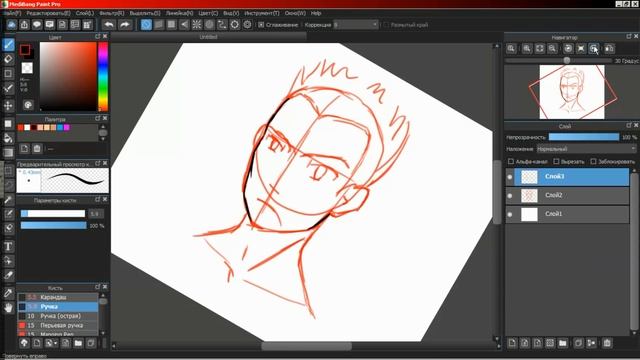This screenshot has height=360, width=640.
Task: Click the Undo arrow
Action: (109, 25)
